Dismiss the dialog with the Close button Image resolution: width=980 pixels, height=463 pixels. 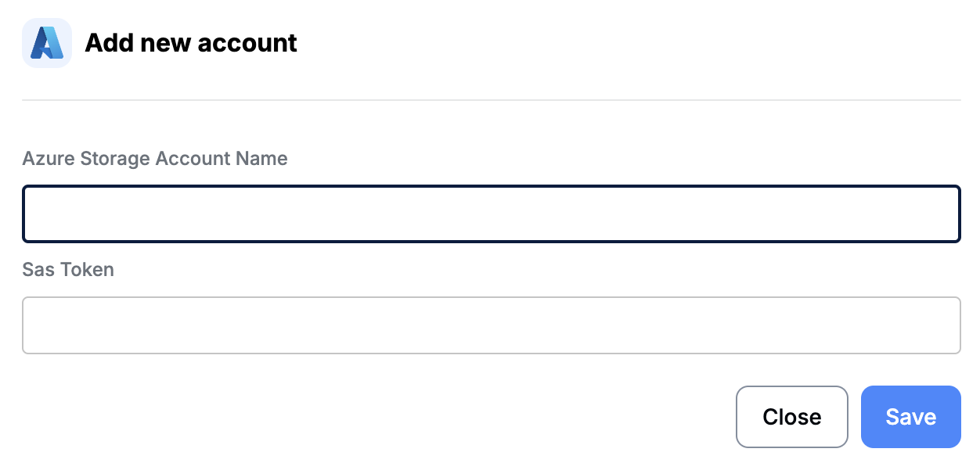[791, 417]
